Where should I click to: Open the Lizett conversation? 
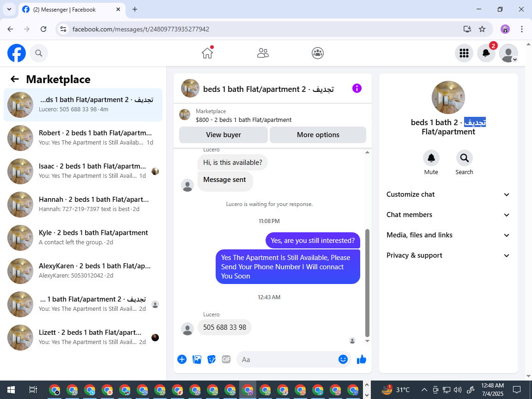tap(83, 338)
